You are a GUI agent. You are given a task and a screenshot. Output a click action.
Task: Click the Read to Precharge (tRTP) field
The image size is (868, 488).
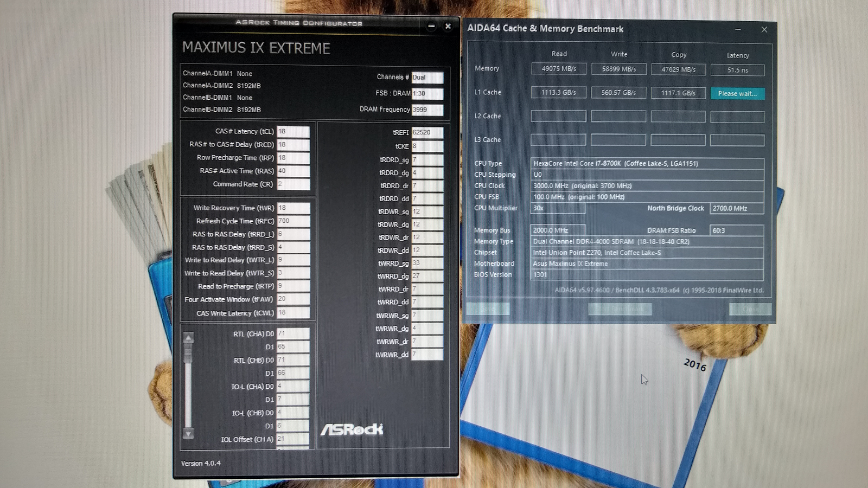click(x=293, y=286)
